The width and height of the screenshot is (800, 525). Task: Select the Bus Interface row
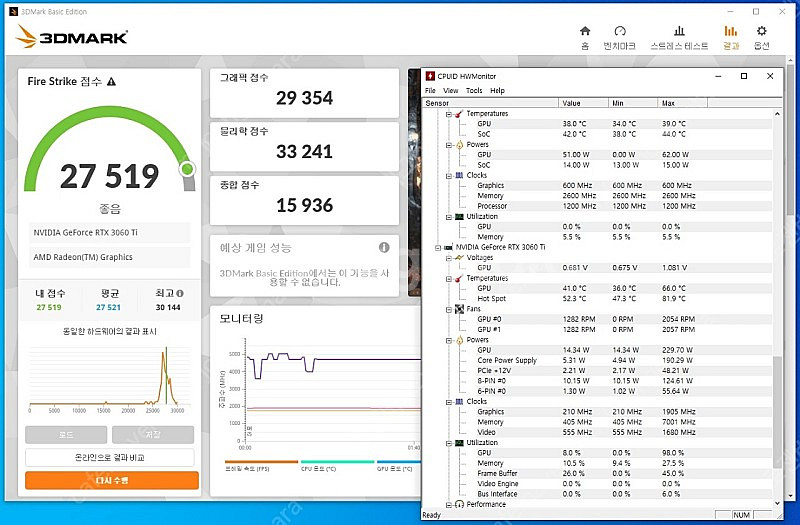pos(597,494)
